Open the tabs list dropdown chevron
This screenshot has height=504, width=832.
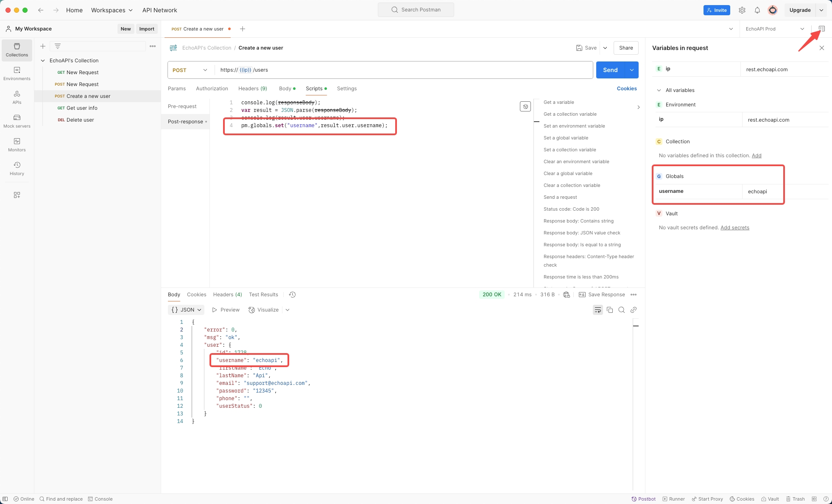point(731,29)
